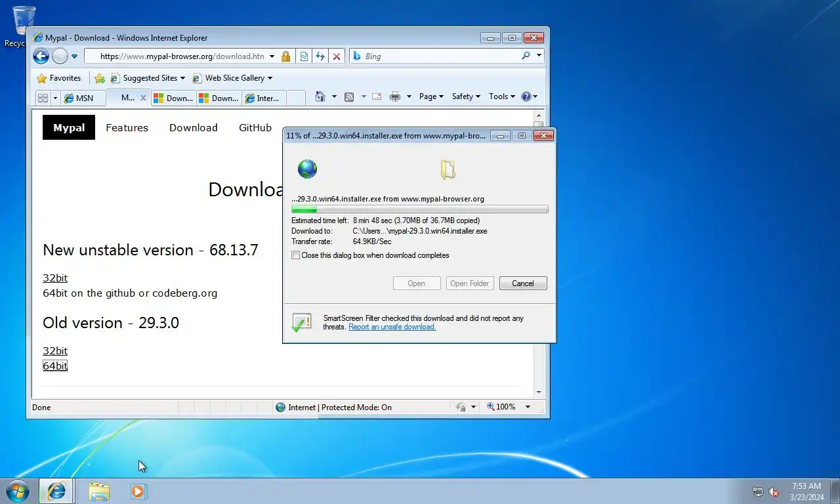This screenshot has height=504, width=840.
Task: Click Report an unsafe download link
Action: pyautogui.click(x=392, y=327)
